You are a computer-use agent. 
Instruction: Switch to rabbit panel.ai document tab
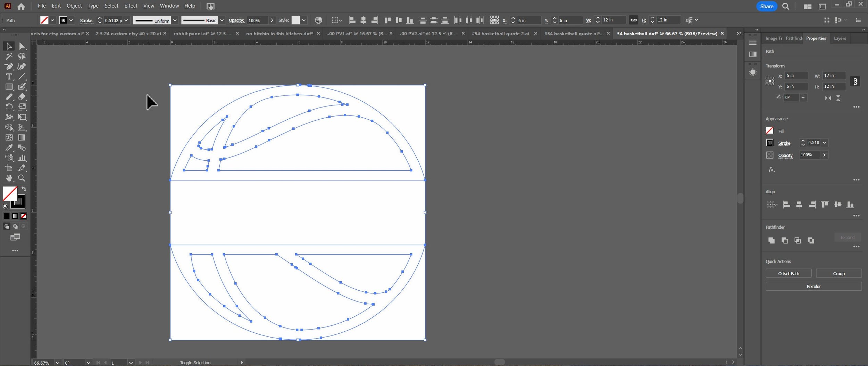[202, 34]
